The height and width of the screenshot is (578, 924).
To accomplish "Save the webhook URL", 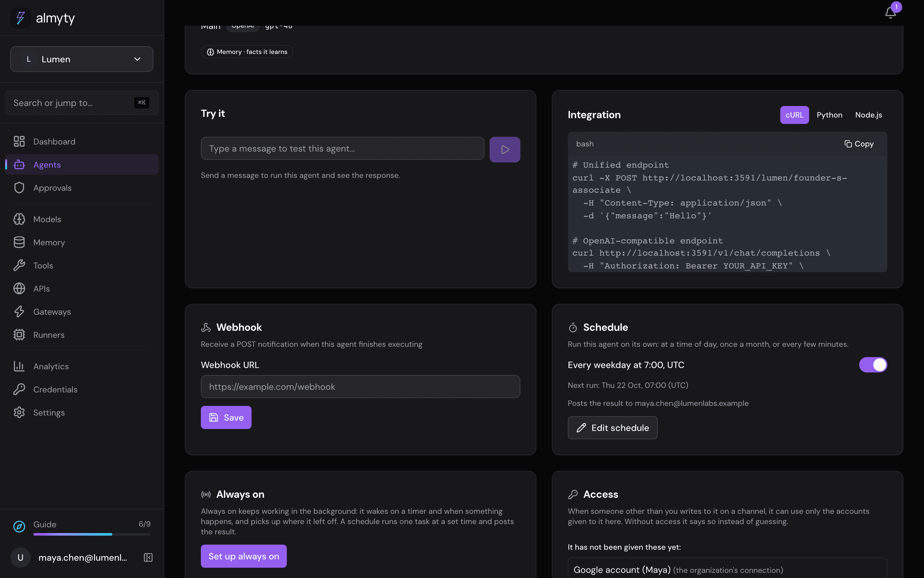I will pyautogui.click(x=226, y=417).
